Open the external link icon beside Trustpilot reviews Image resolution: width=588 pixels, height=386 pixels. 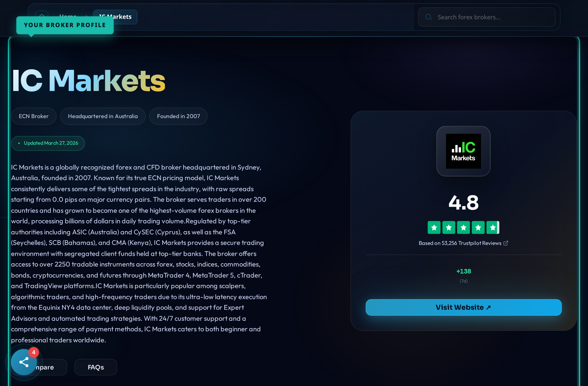[506, 243]
